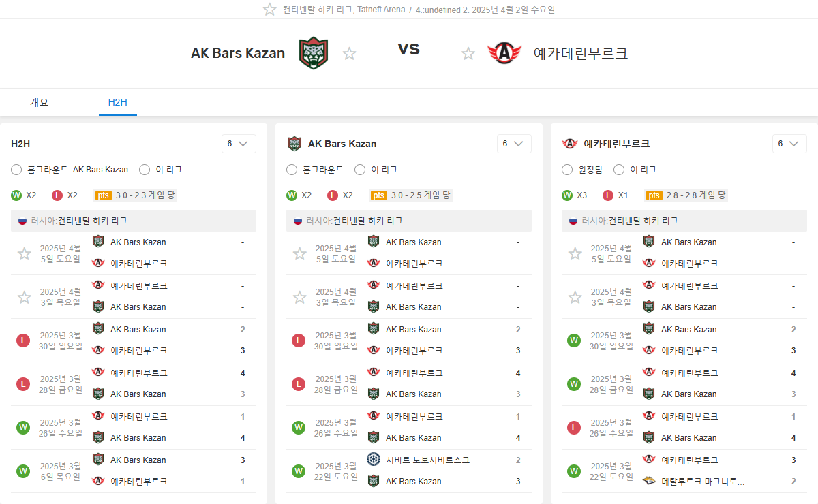
Task: Open the match count dropdown in 예카테린부르크 panel
Action: pyautogui.click(x=789, y=144)
